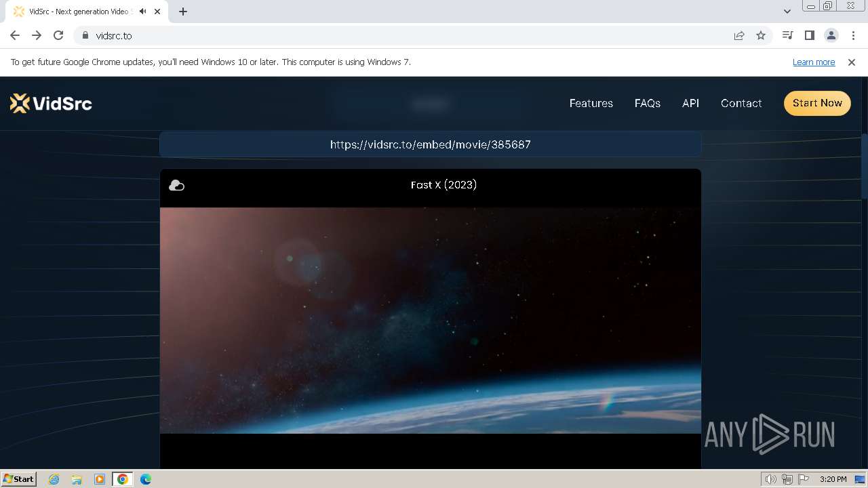Screen dimensions: 868x488
Task: Open Chrome profile avatar menu
Action: [831, 35]
